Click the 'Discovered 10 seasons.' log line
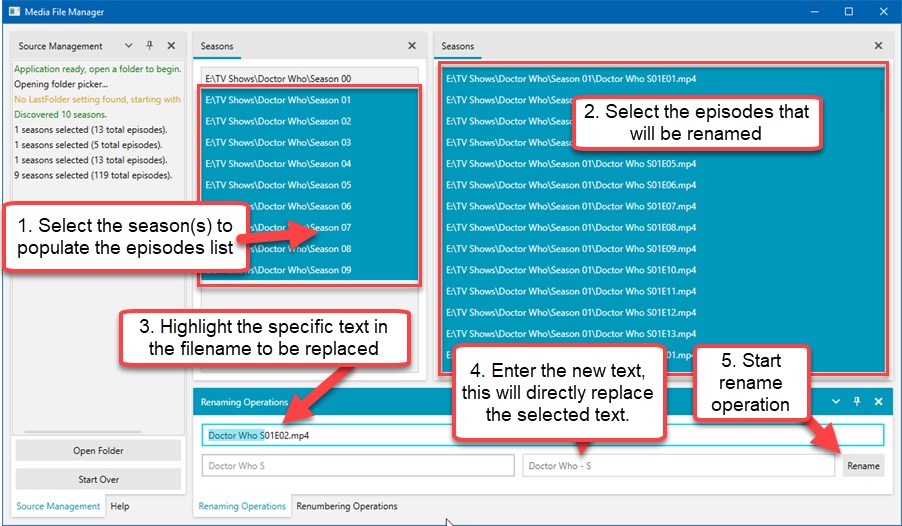 60,114
